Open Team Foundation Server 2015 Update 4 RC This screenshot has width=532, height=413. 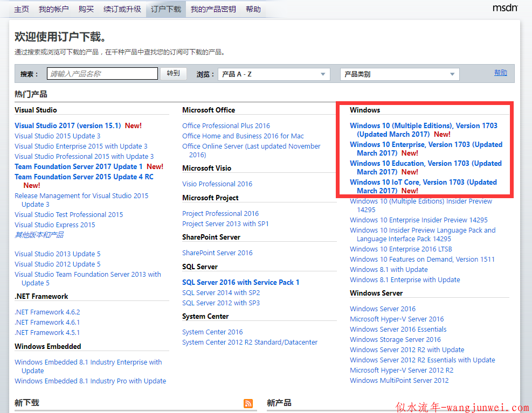pyautogui.click(x=84, y=177)
